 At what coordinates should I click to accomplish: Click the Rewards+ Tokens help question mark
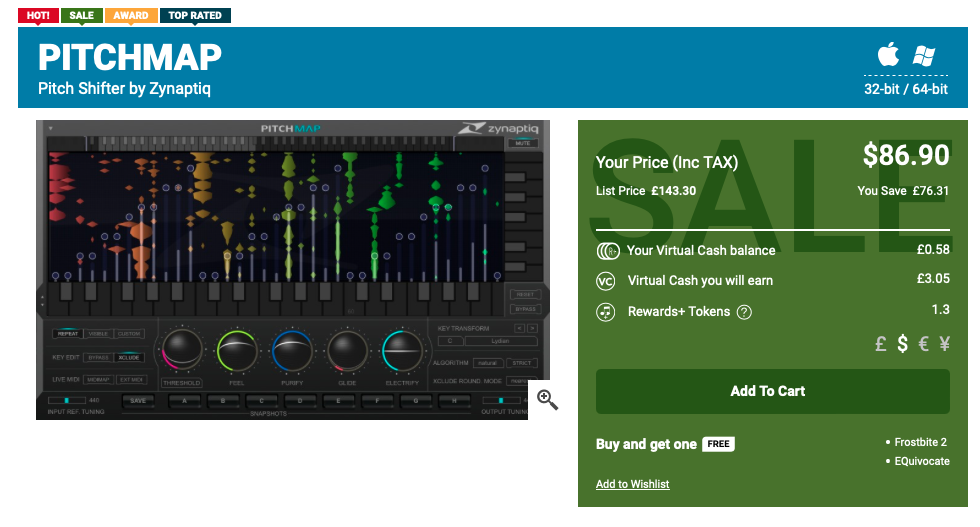pyautogui.click(x=744, y=312)
